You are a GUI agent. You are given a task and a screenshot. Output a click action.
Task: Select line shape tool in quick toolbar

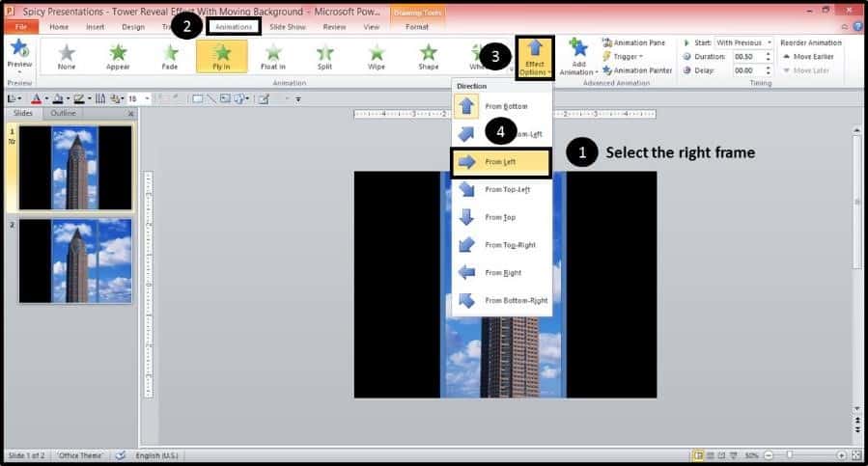click(210, 99)
